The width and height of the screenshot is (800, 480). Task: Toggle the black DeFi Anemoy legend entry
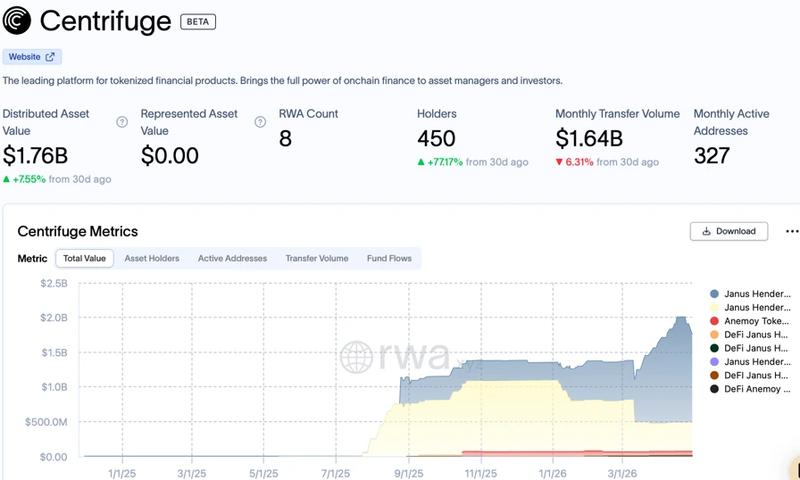point(750,388)
